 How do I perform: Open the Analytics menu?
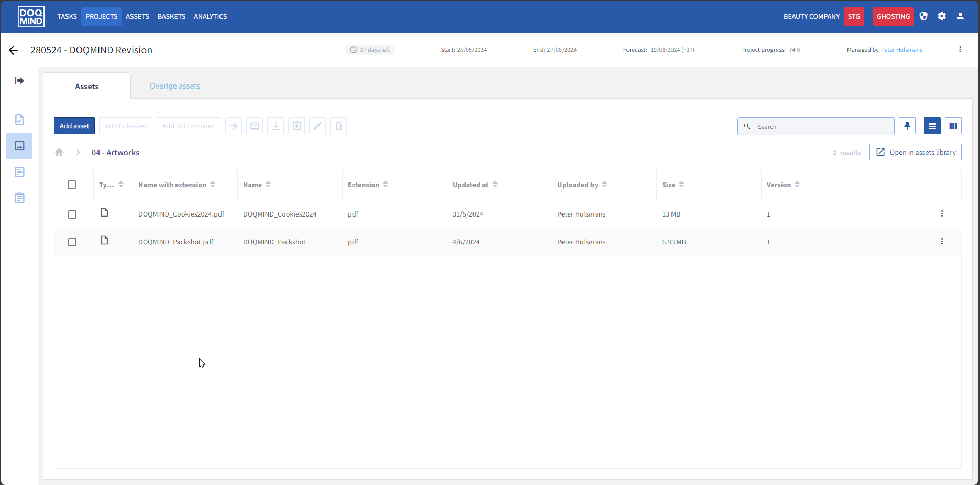click(210, 17)
